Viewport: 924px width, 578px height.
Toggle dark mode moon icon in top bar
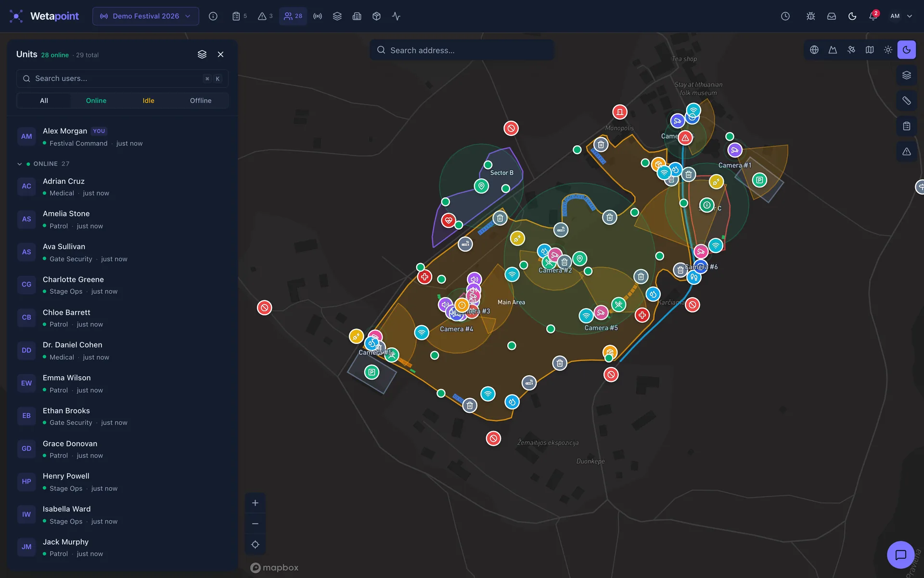point(852,16)
